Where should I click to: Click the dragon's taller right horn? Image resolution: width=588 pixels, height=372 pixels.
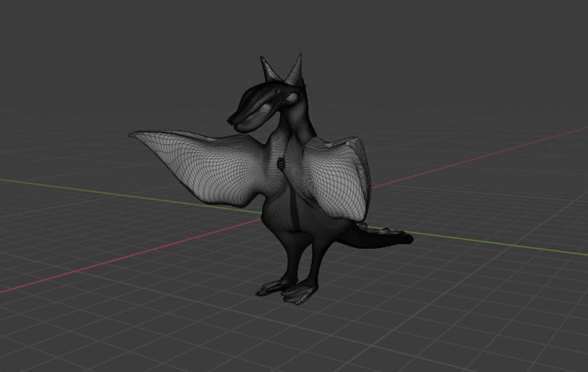click(296, 70)
